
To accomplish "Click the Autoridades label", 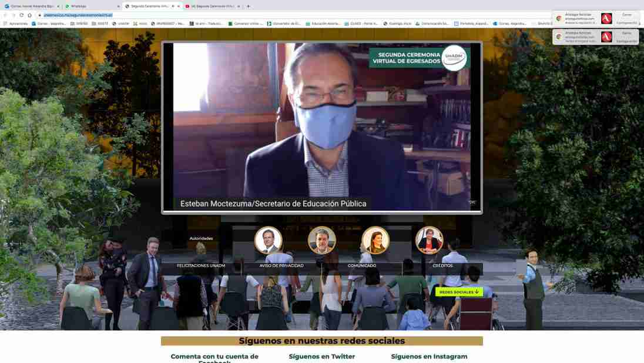I will [x=201, y=238].
